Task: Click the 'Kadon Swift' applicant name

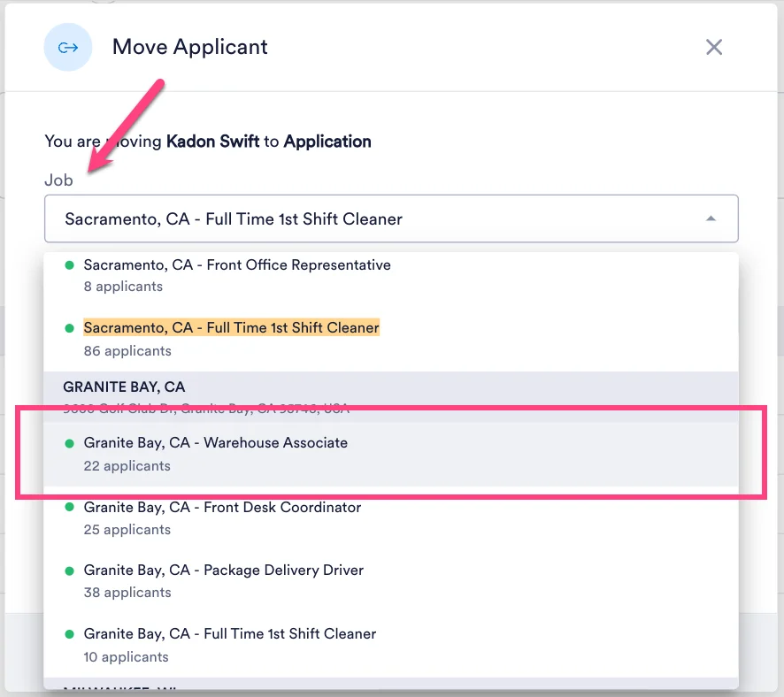Action: point(213,142)
